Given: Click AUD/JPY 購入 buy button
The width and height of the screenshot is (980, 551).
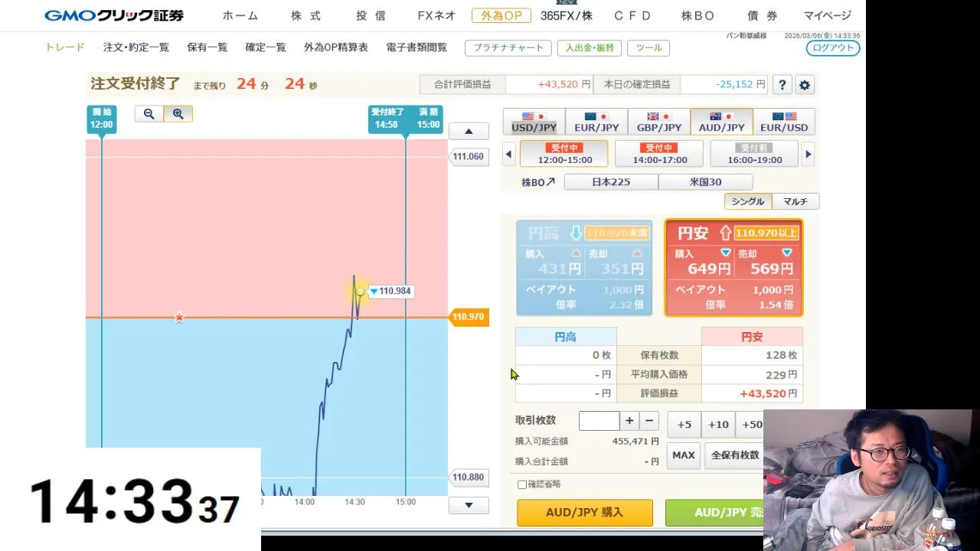Looking at the screenshot, I should pos(585,513).
